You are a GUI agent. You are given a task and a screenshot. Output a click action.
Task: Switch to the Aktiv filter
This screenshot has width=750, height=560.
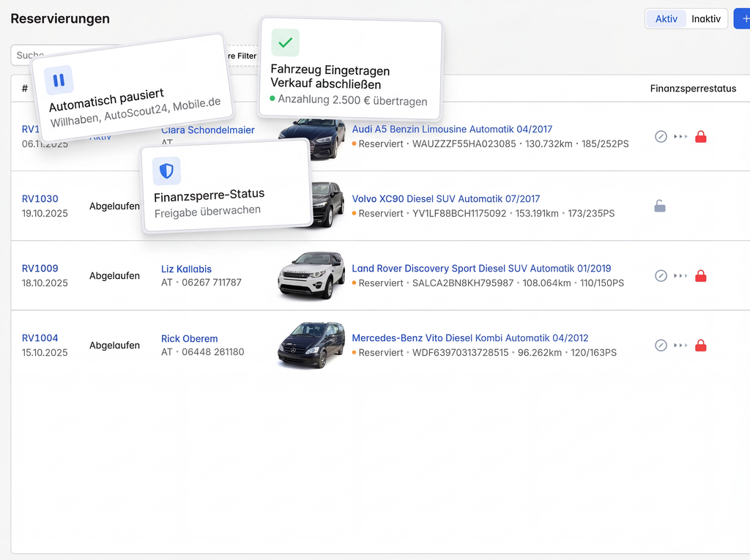pyautogui.click(x=666, y=19)
